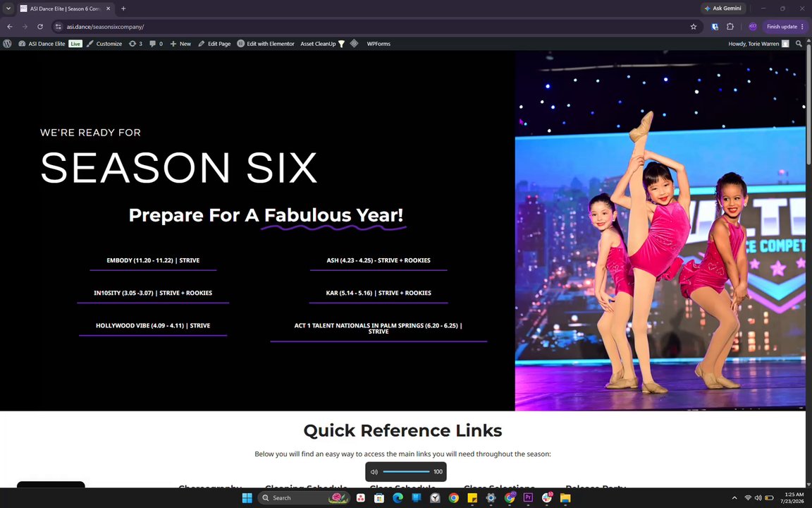Click the EMBODY (11.20 - 11.22) | STRIVE link
Image resolution: width=812 pixels, height=508 pixels.
coord(153,260)
